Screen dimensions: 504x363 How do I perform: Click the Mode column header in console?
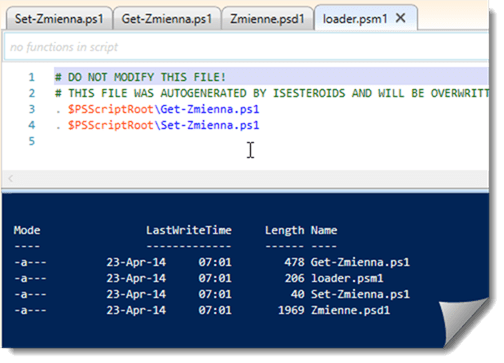click(27, 230)
